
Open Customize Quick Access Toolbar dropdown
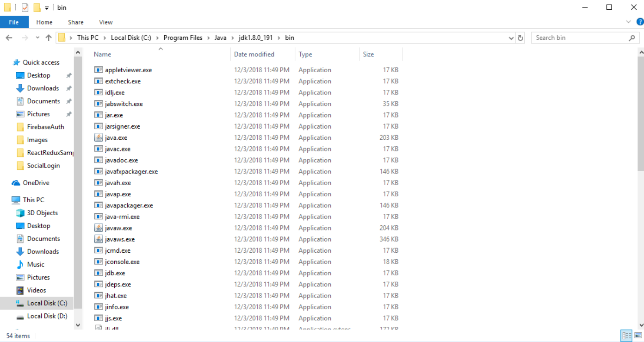[x=47, y=8]
